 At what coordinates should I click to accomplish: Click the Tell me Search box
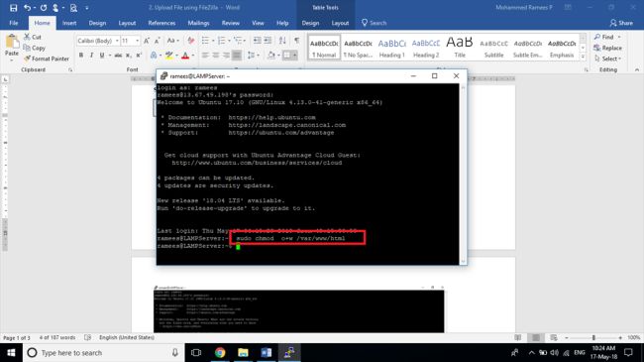375,23
